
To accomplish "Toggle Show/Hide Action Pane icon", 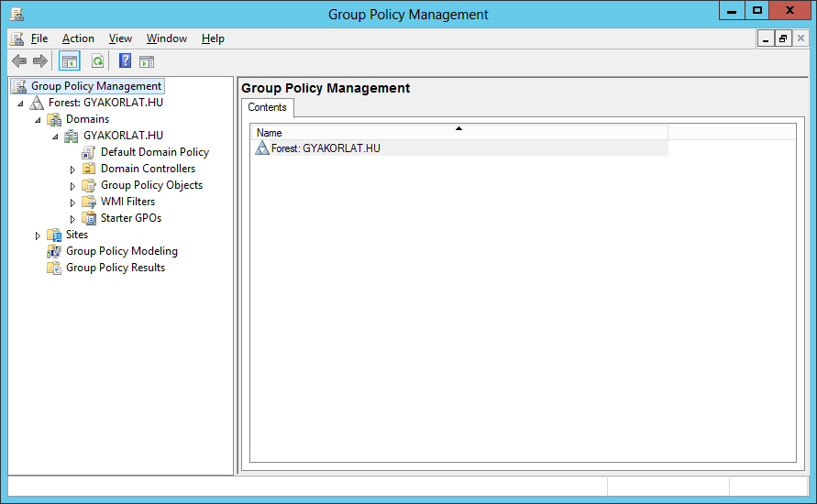I will tap(147, 62).
